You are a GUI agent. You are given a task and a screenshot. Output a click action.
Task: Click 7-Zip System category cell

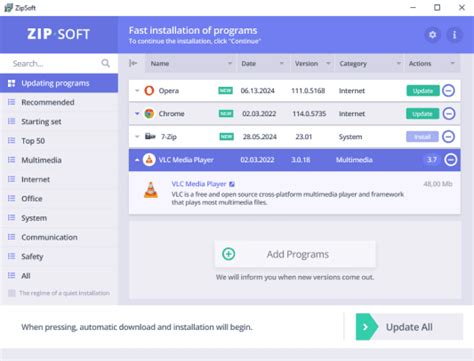click(x=350, y=137)
